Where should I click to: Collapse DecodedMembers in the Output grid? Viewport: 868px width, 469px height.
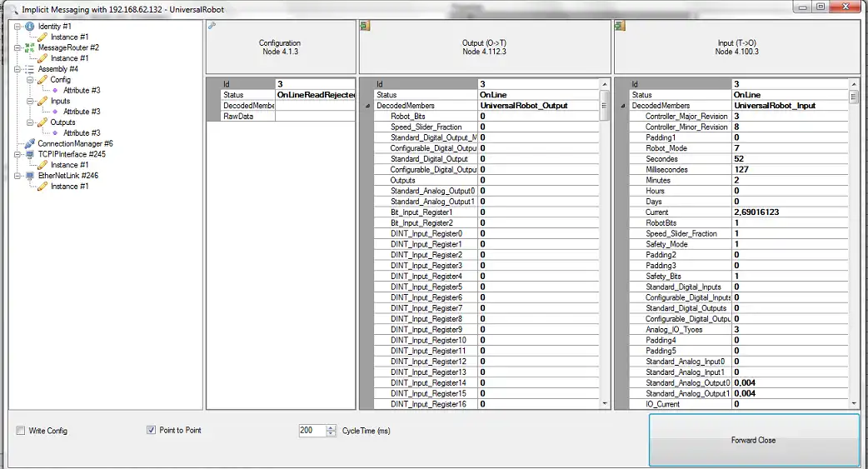point(367,106)
